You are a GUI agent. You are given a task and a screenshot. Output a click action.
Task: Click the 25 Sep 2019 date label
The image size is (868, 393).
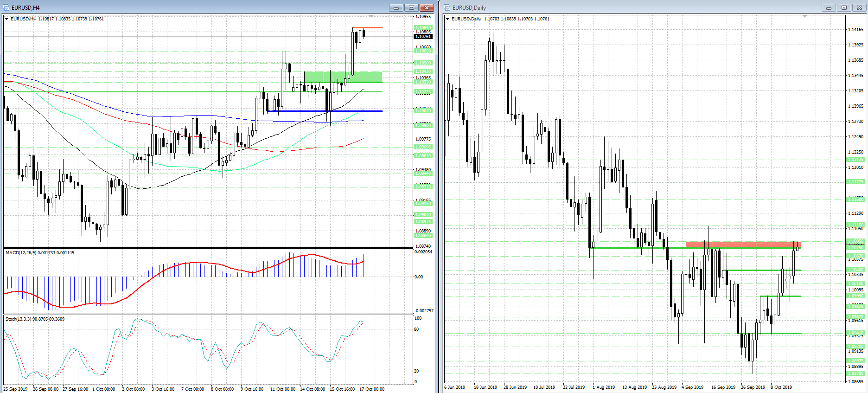15,389
